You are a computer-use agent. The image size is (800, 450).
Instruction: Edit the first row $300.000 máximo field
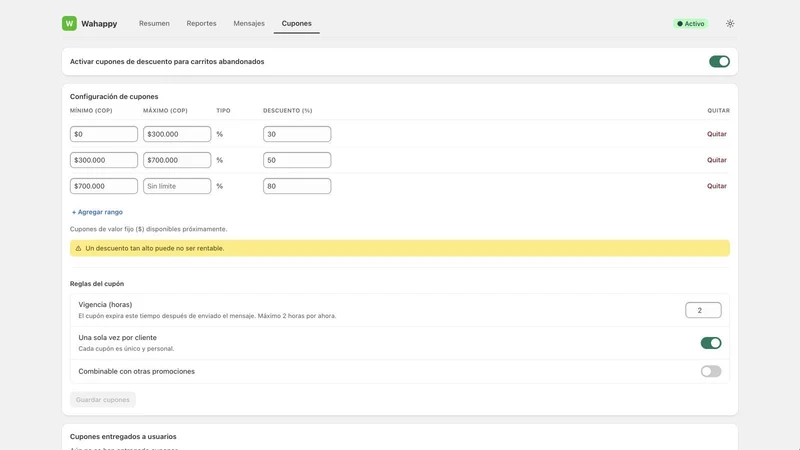[177, 134]
